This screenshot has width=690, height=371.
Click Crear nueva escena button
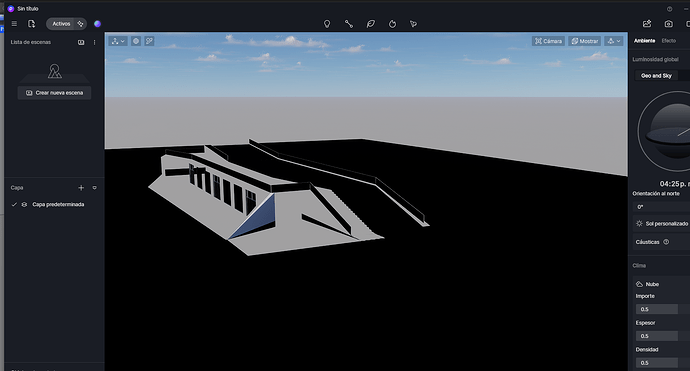(54, 93)
